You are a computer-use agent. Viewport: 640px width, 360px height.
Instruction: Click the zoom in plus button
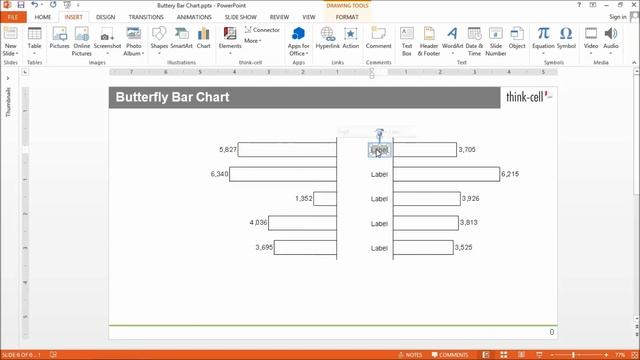[x=606, y=355]
